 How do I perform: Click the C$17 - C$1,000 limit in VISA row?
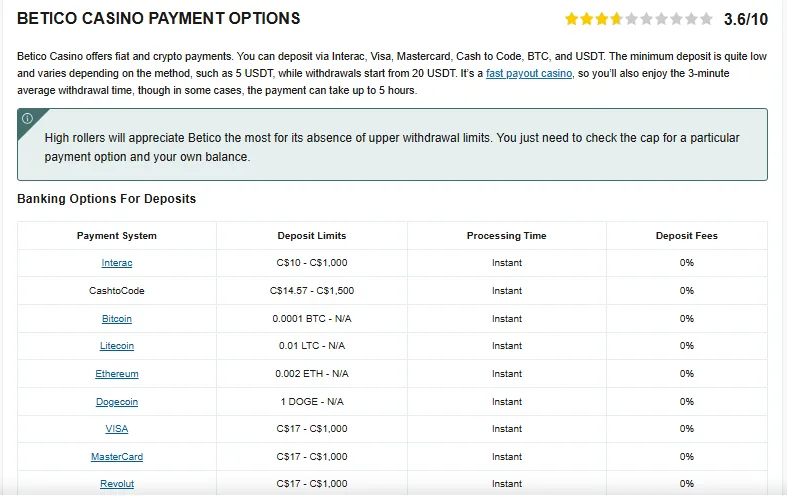312,429
